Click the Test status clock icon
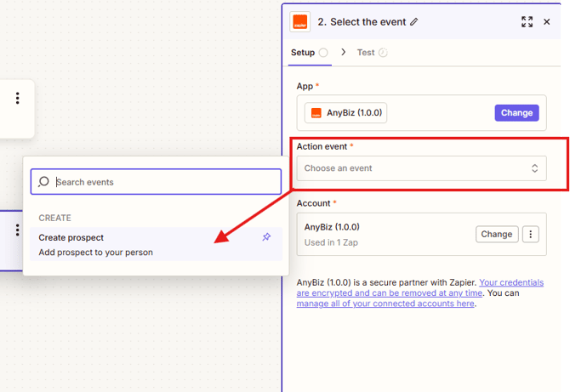 click(383, 53)
